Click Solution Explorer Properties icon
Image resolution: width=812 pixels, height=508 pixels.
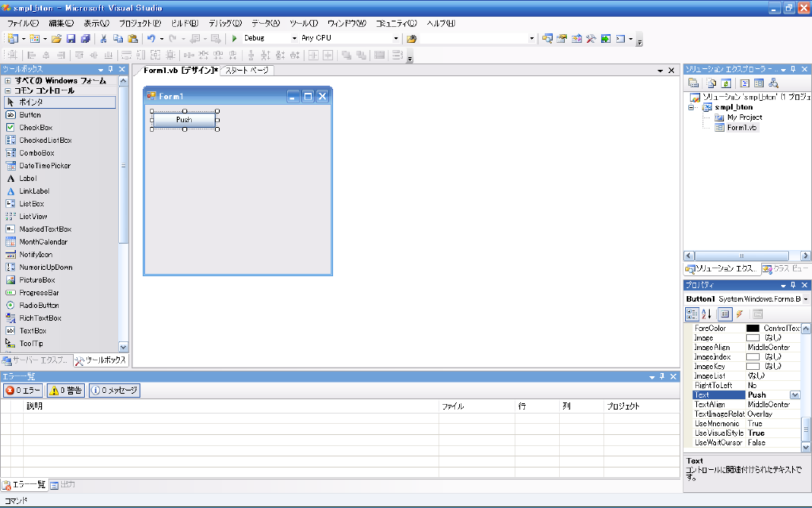693,83
